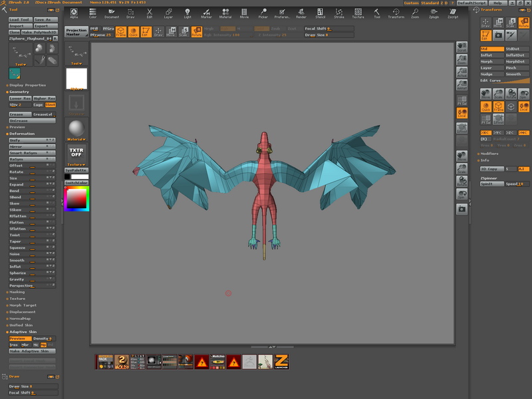Viewport: 532px width, 399px height.
Task: Toggle Rotate mode in Transform panel
Action: pos(523,23)
